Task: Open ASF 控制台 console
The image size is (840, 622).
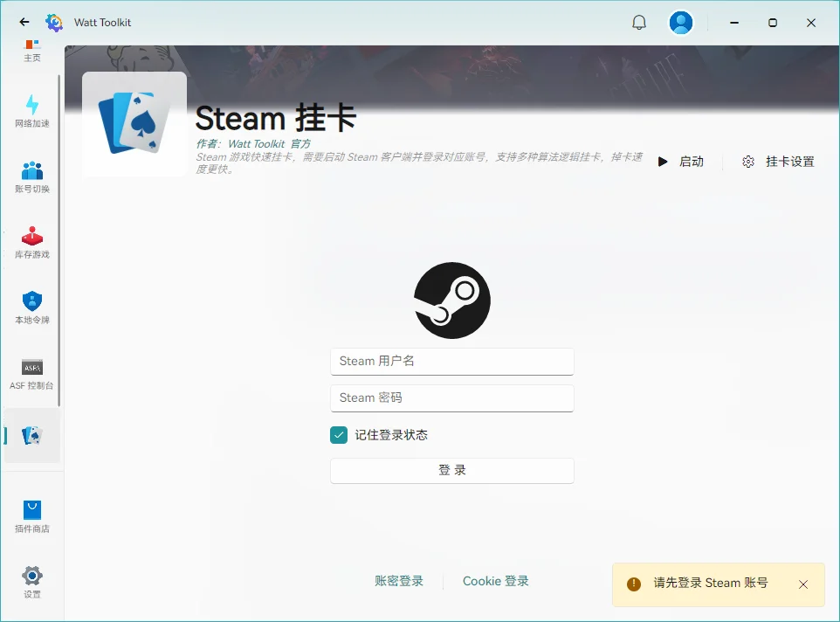Action: coord(32,374)
